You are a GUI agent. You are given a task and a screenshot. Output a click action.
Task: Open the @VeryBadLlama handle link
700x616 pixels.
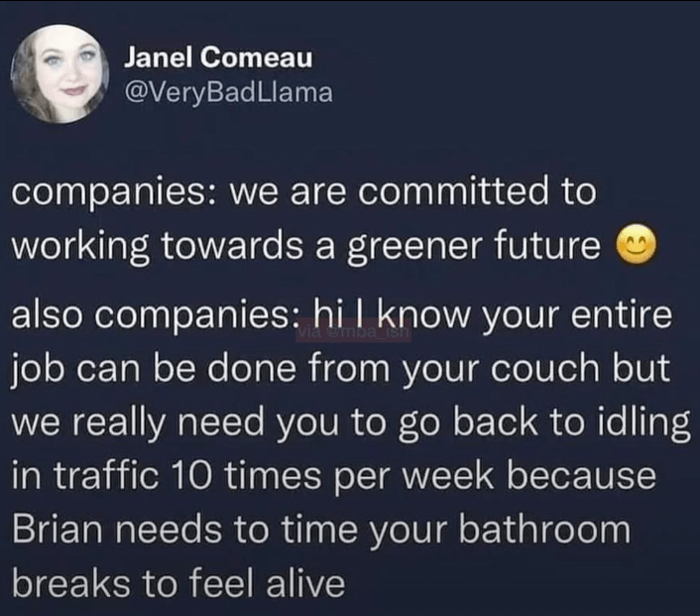tap(229, 92)
